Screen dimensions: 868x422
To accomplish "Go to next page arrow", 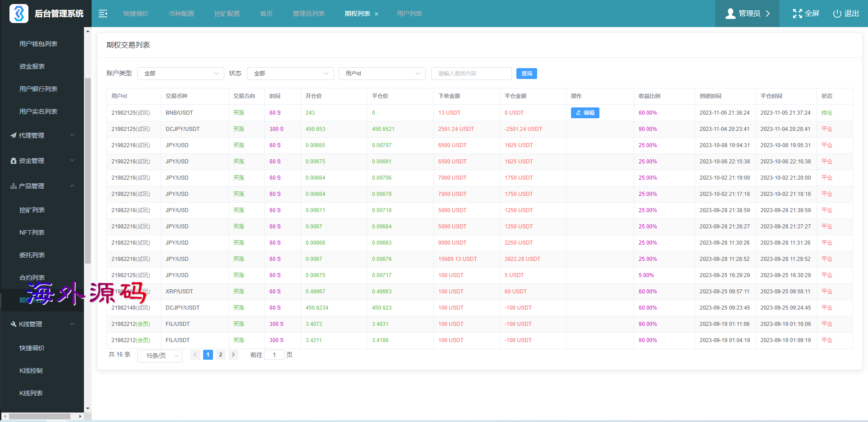I will pyautogui.click(x=233, y=355).
